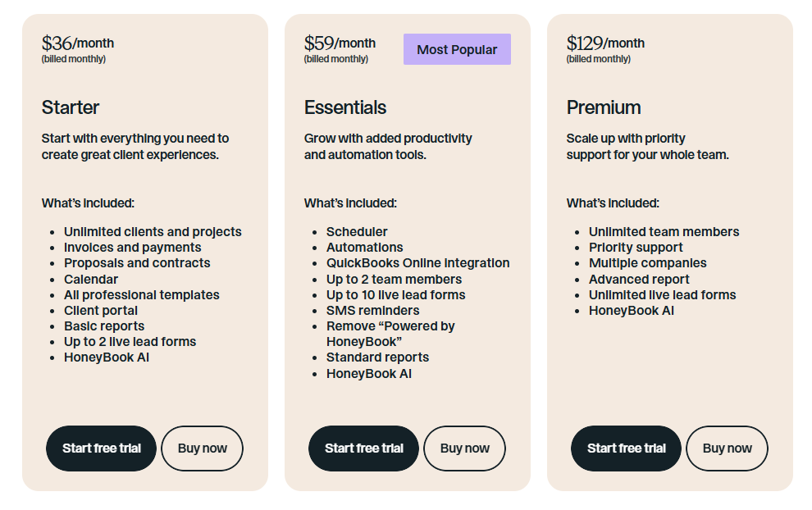Click the $129/month price

[605, 43]
